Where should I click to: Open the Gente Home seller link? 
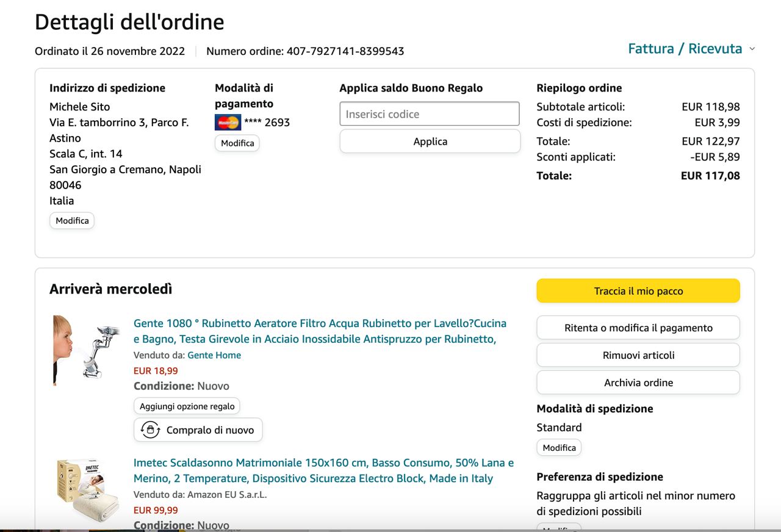[x=214, y=355]
